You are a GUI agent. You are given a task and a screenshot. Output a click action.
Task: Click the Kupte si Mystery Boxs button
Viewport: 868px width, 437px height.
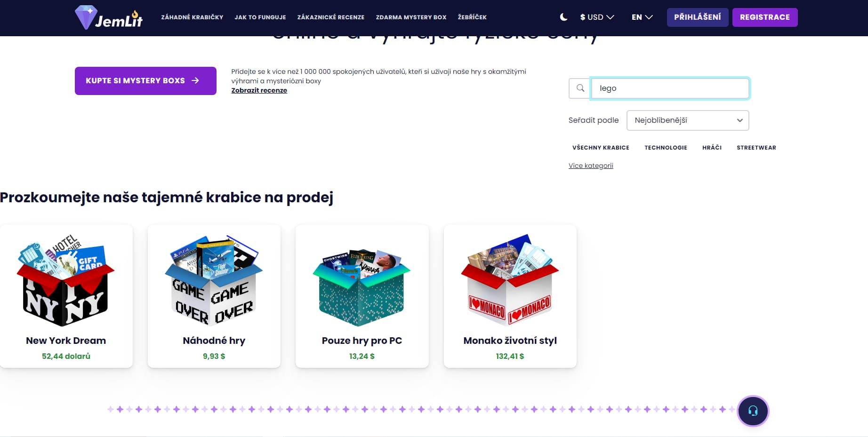coord(145,81)
